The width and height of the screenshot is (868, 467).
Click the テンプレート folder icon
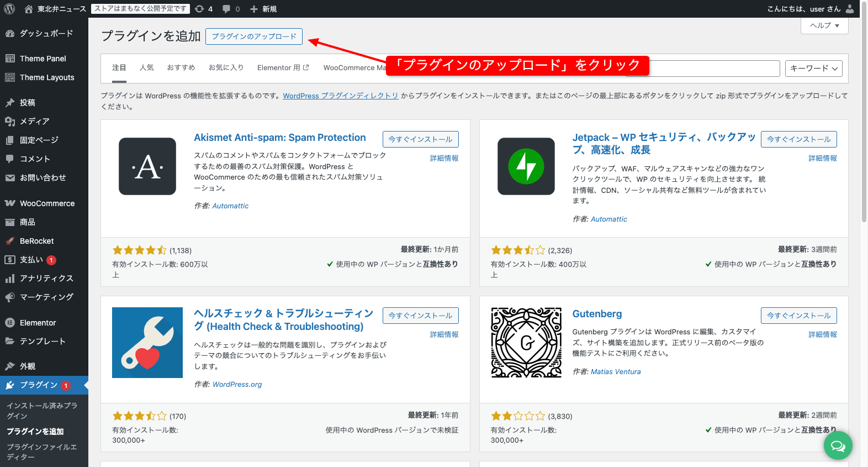click(x=10, y=342)
